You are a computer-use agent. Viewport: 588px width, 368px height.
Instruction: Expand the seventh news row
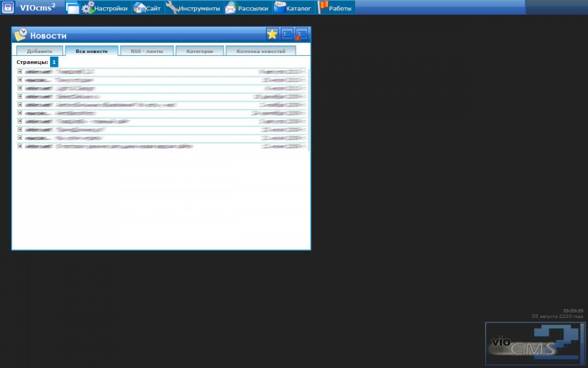[20, 121]
